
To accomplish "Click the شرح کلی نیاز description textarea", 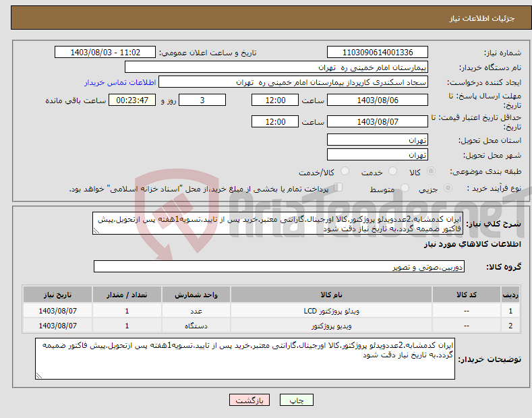I will coord(278,223).
